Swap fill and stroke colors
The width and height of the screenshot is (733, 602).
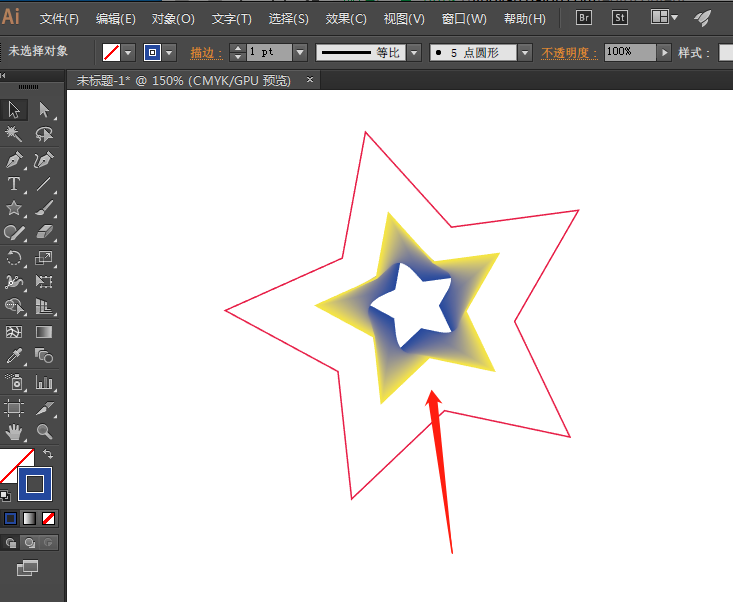[x=46, y=455]
